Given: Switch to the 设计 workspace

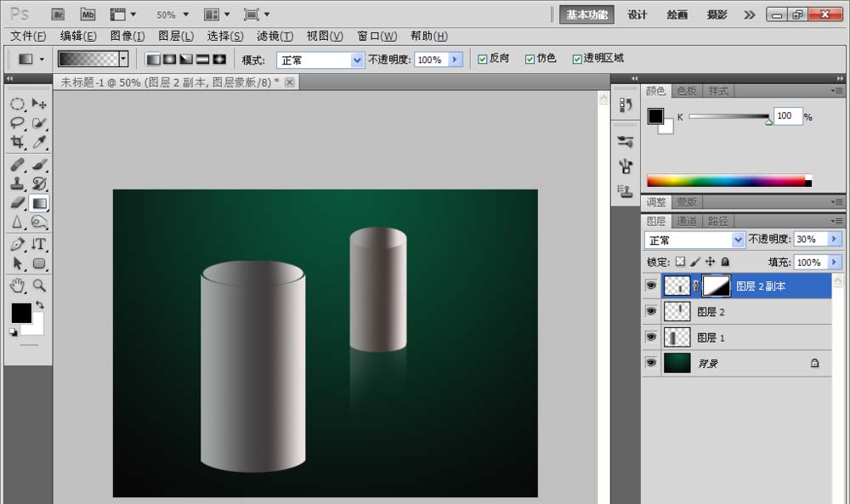Looking at the screenshot, I should click(637, 14).
